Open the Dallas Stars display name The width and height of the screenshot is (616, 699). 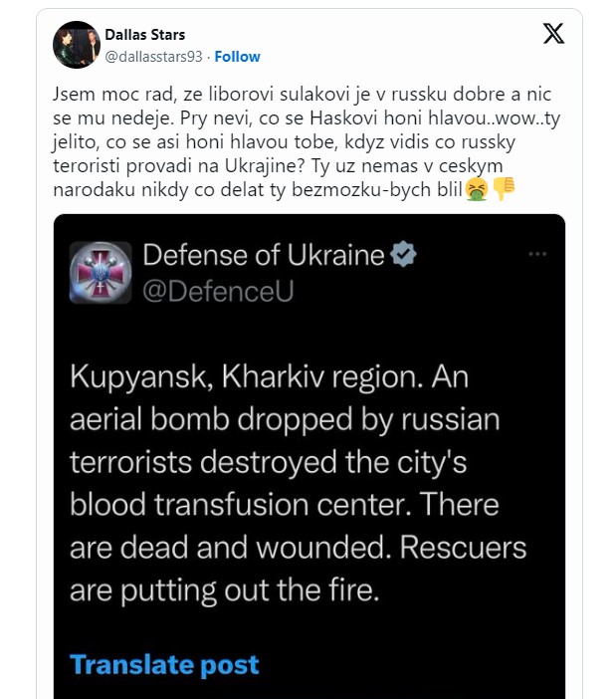coord(145,36)
